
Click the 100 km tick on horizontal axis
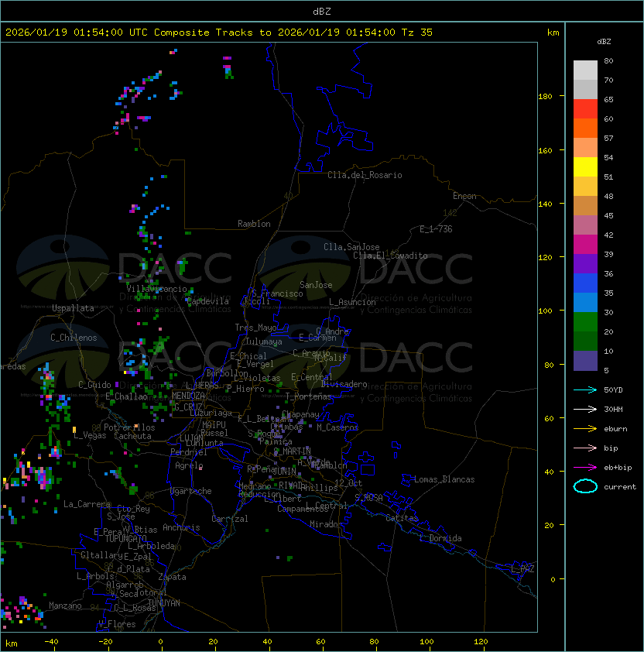click(x=427, y=642)
